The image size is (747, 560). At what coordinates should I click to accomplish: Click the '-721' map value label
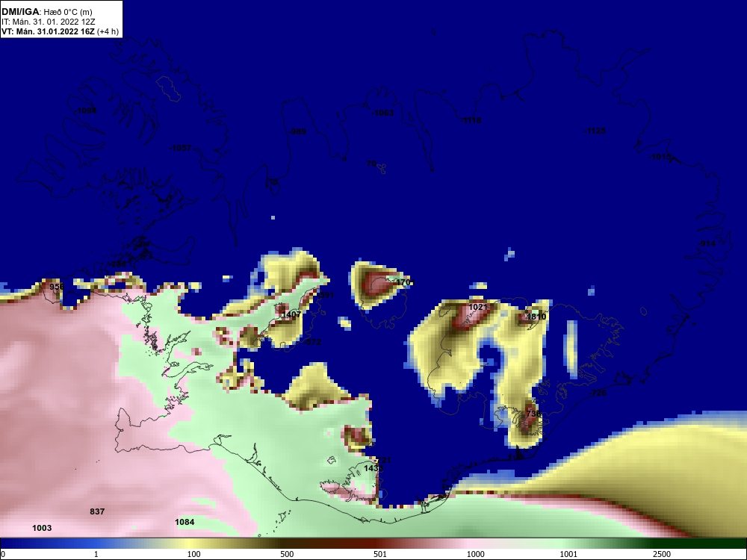tap(382, 460)
